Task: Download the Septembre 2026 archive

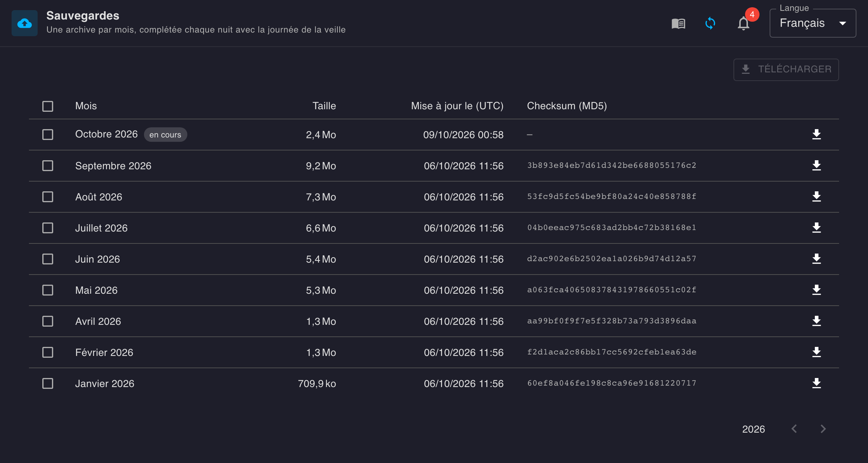Action: pos(816,166)
